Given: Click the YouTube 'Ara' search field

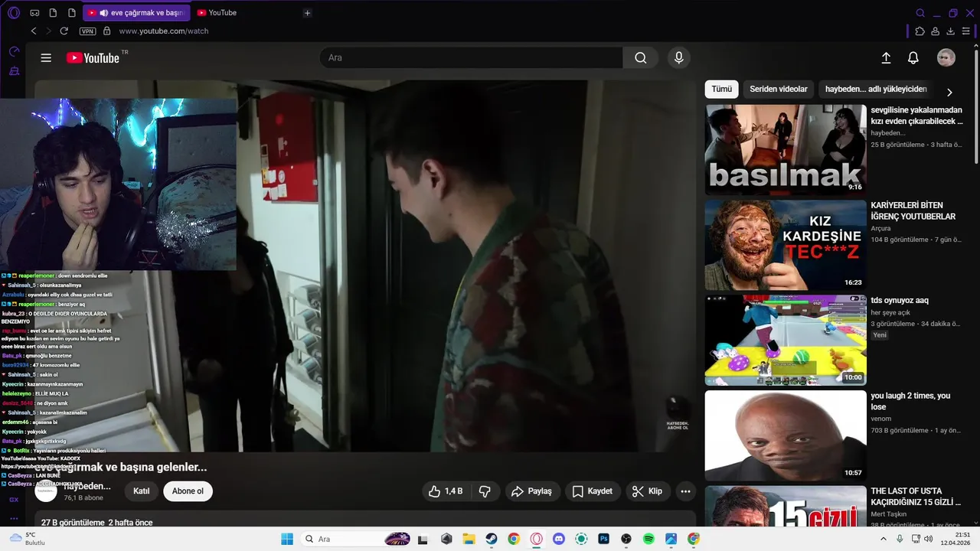Looking at the screenshot, I should point(471,57).
